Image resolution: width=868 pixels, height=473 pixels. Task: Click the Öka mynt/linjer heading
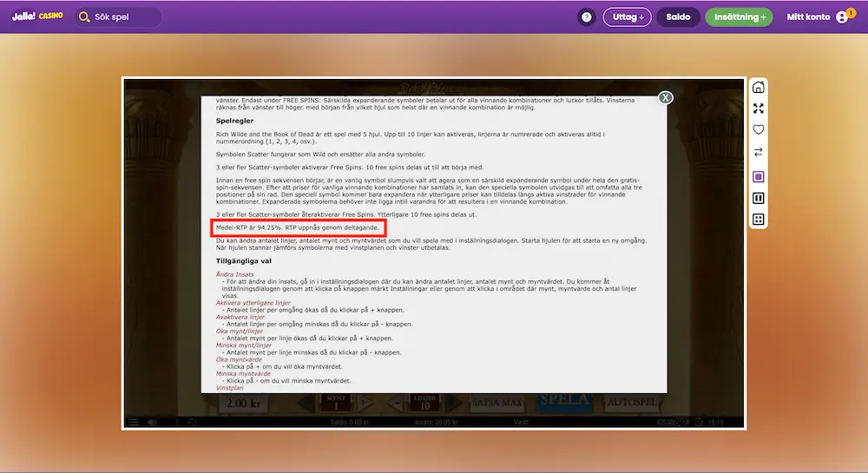[x=240, y=332]
